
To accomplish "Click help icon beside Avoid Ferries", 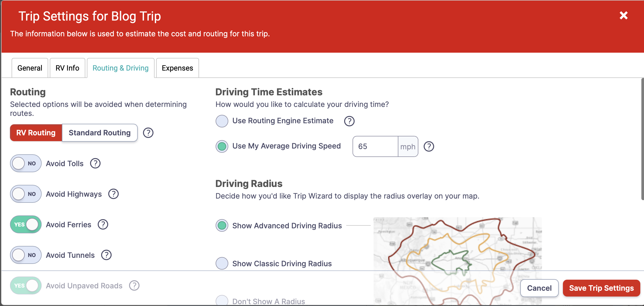I will coord(103,224).
